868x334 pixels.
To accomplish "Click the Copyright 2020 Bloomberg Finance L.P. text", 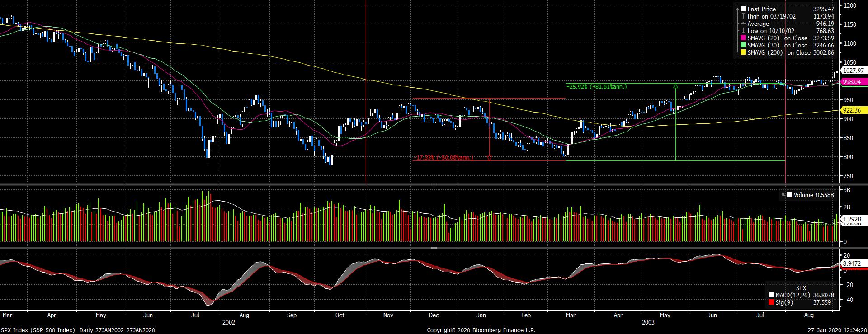I will tap(481, 330).
